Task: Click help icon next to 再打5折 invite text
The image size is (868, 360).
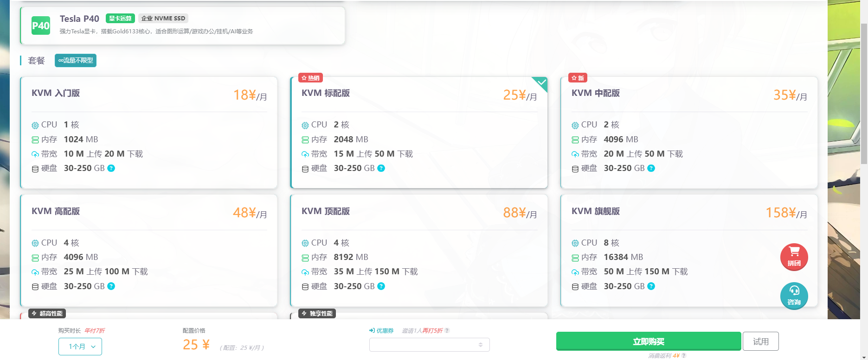Action: tap(447, 331)
